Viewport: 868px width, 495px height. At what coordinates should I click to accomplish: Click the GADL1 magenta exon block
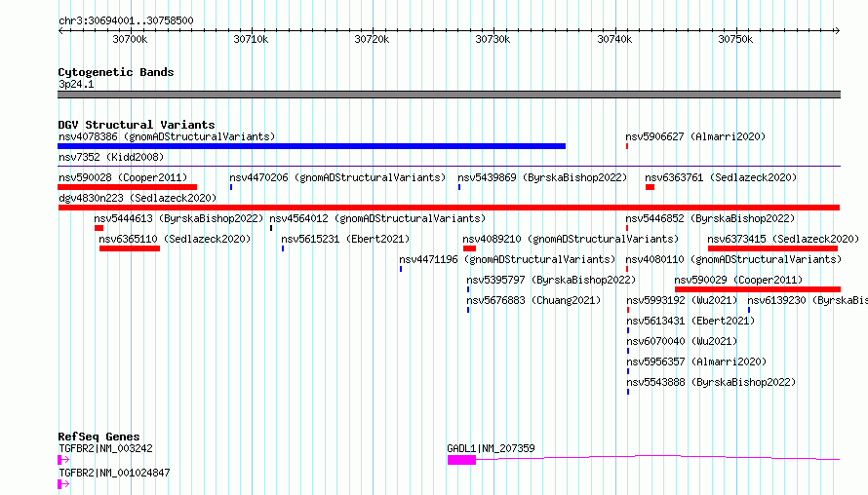[461, 460]
